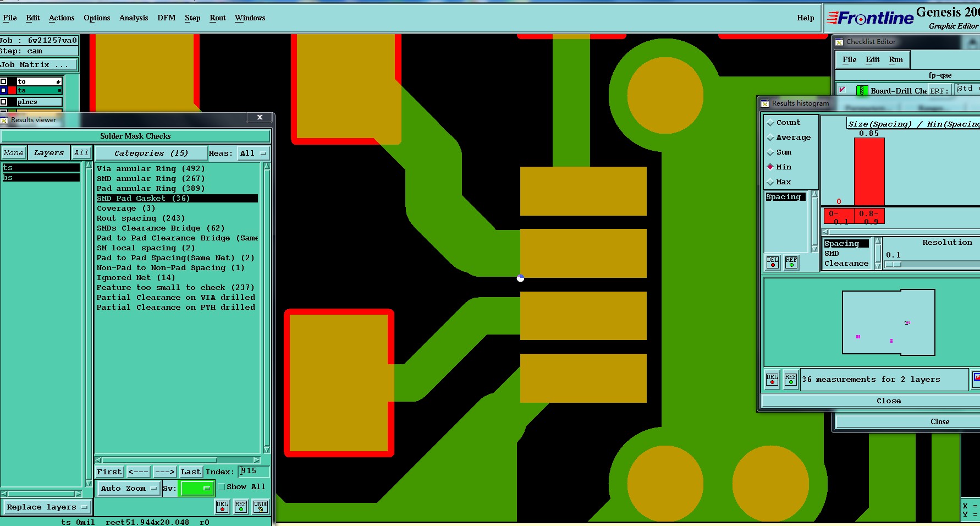Open the Actions menu
The width and height of the screenshot is (980, 526).
pos(62,18)
